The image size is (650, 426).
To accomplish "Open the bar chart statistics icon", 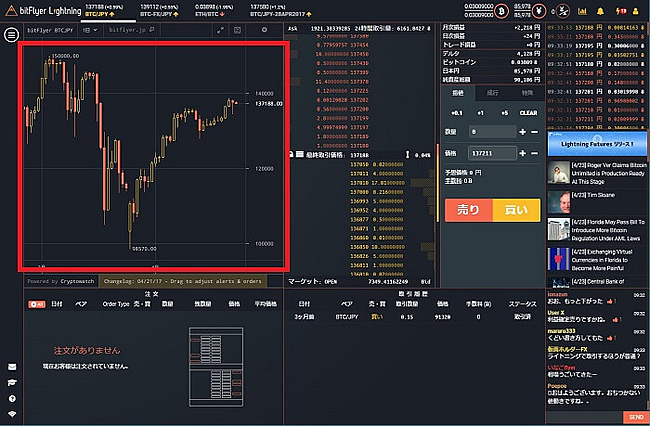I will 582,11.
